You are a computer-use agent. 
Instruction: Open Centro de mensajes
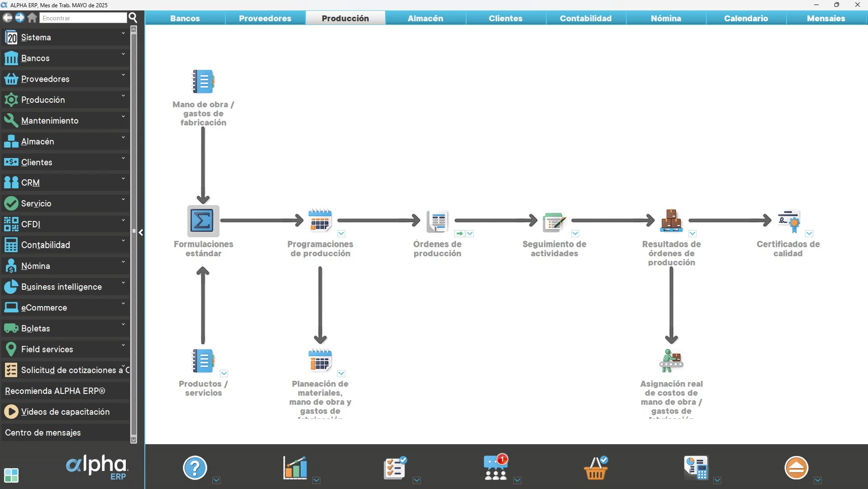pyautogui.click(x=42, y=432)
